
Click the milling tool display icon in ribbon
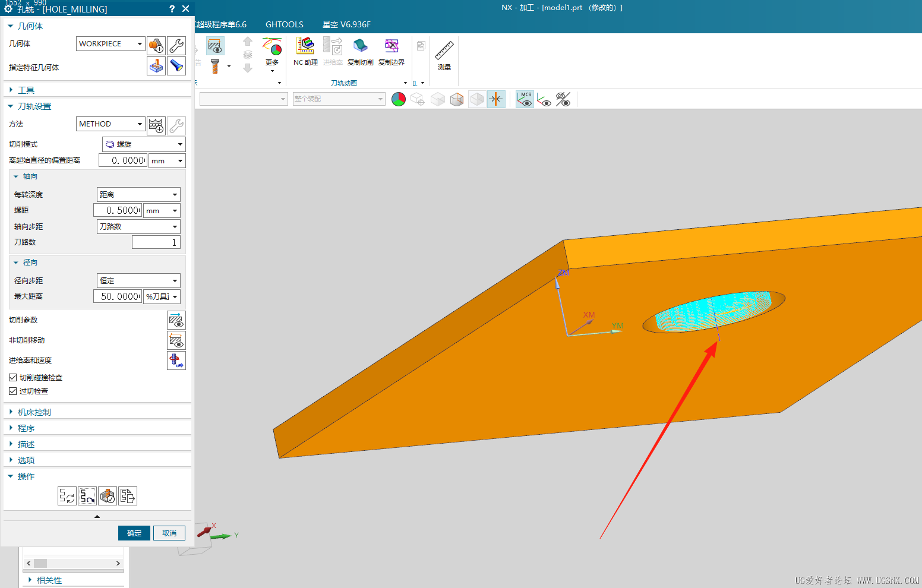(x=215, y=66)
